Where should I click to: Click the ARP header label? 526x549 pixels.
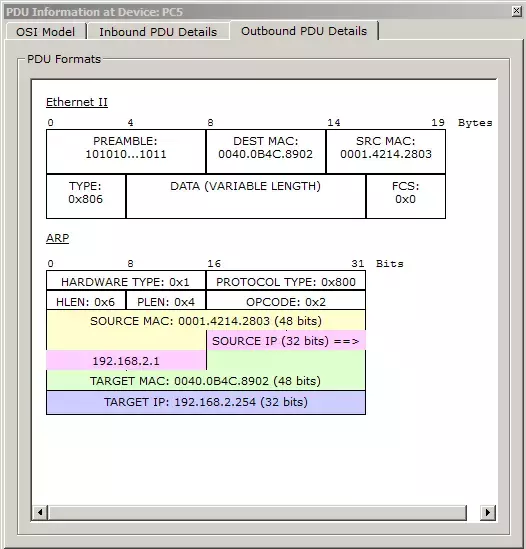click(x=57, y=238)
